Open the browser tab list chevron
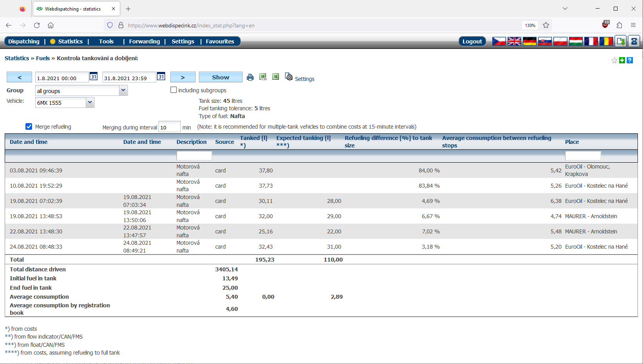 click(565, 9)
